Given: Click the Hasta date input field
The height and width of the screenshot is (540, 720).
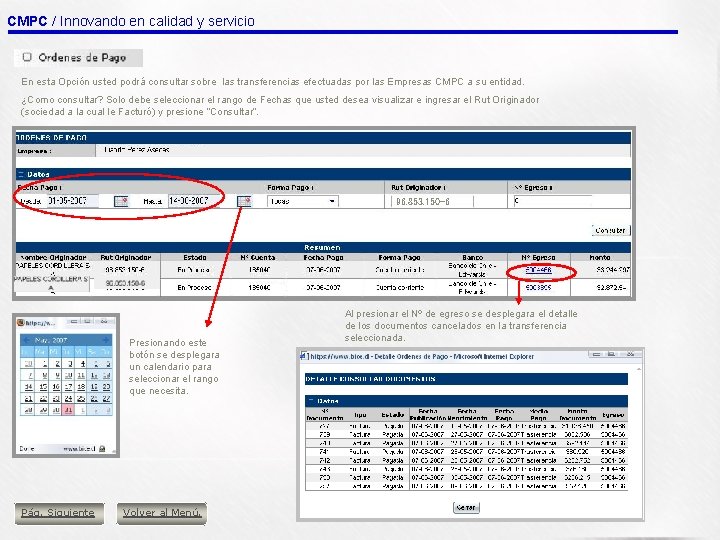Looking at the screenshot, I should (194, 201).
